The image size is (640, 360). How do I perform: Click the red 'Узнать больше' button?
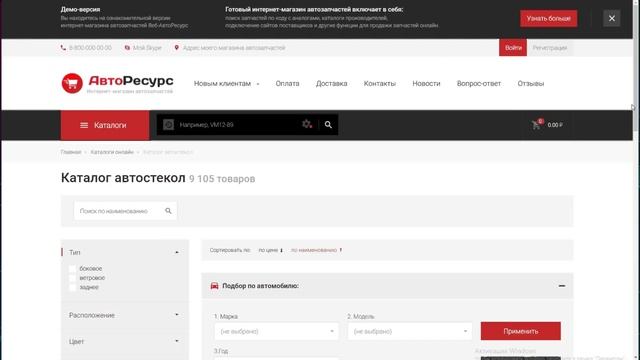548,18
